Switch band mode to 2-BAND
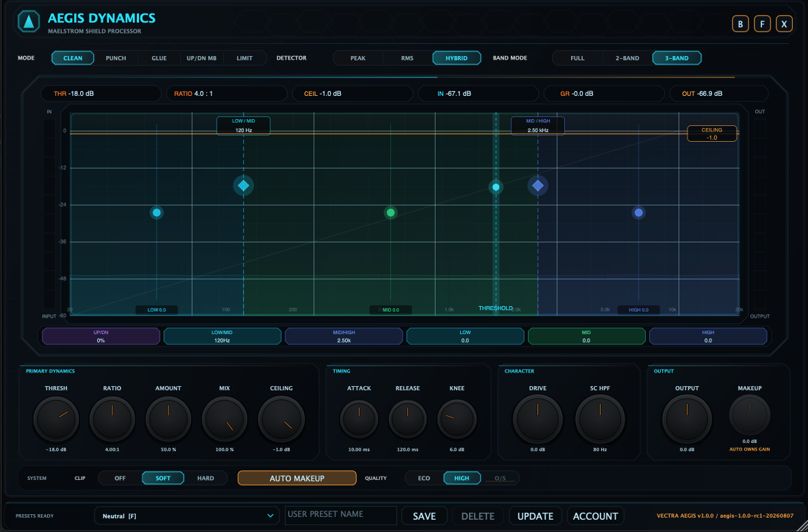 pos(628,58)
